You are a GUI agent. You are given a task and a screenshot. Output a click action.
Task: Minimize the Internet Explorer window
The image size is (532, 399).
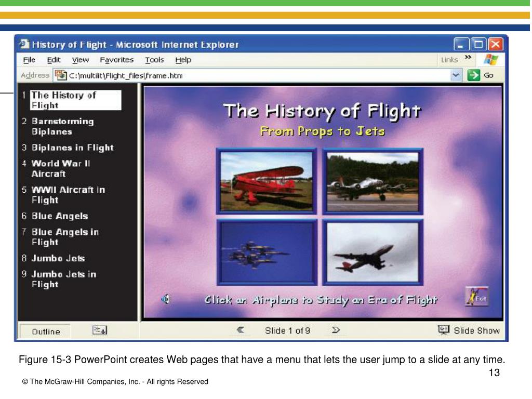click(461, 44)
